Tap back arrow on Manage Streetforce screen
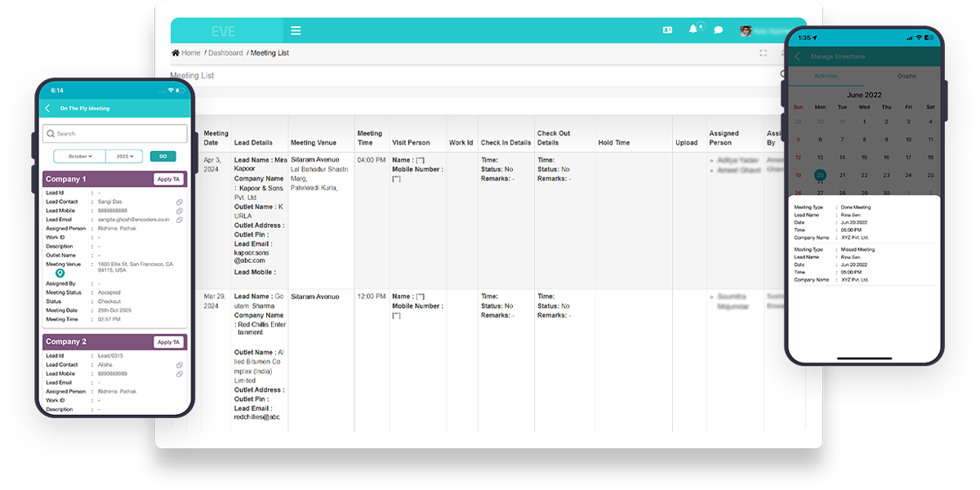This screenshot has width=980, height=490. click(x=797, y=56)
